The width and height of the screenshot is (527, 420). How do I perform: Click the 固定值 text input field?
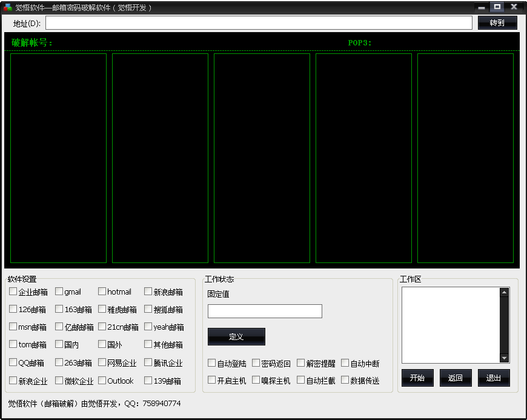265,311
